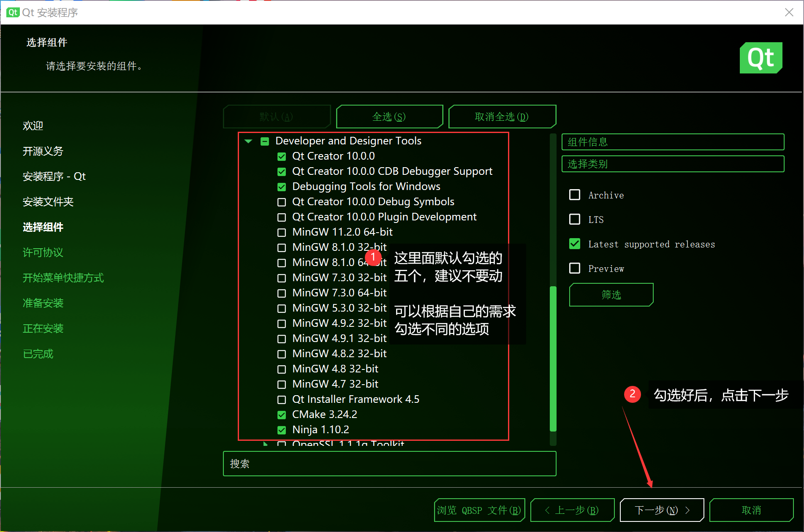The width and height of the screenshot is (804, 532).
Task: Select 开始菜单快捷方式 step
Action: pos(63,278)
